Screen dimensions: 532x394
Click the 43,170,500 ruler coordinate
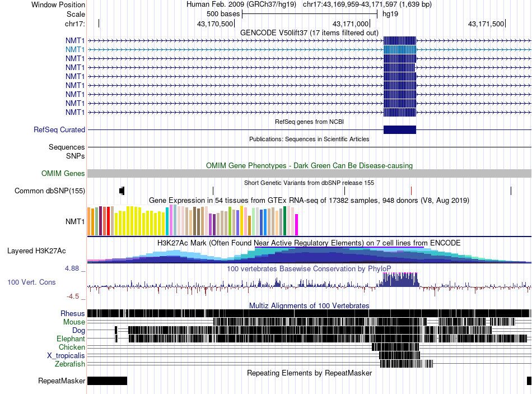tap(215, 24)
